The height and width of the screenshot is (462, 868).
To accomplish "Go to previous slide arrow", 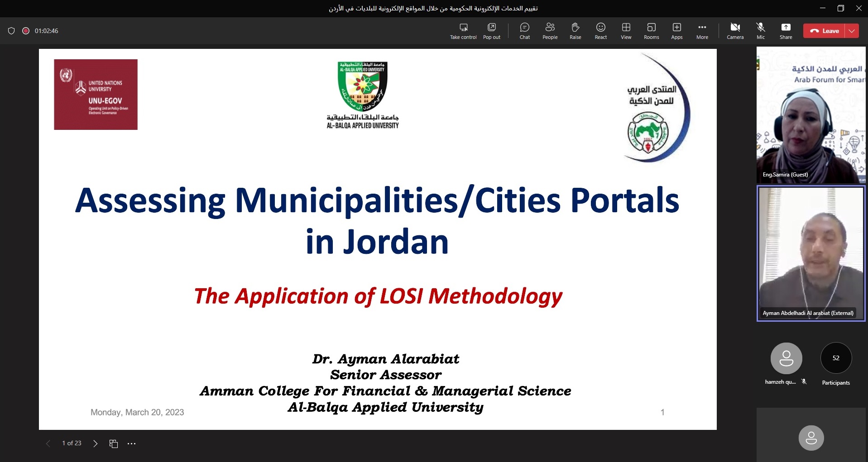I will tap(48, 443).
